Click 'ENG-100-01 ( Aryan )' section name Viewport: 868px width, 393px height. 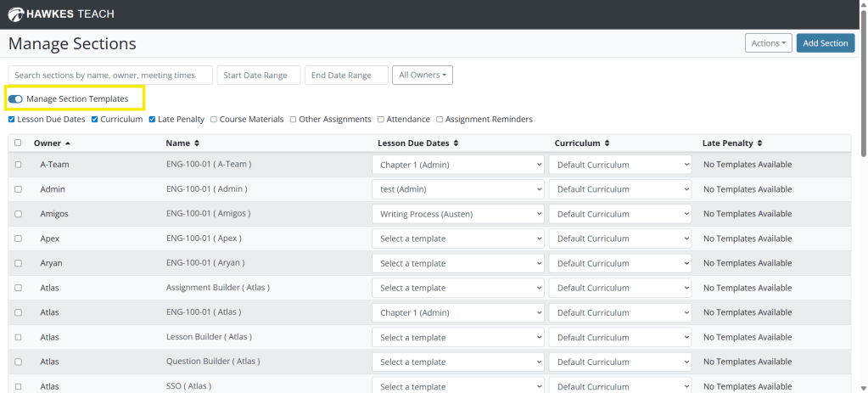pos(205,263)
